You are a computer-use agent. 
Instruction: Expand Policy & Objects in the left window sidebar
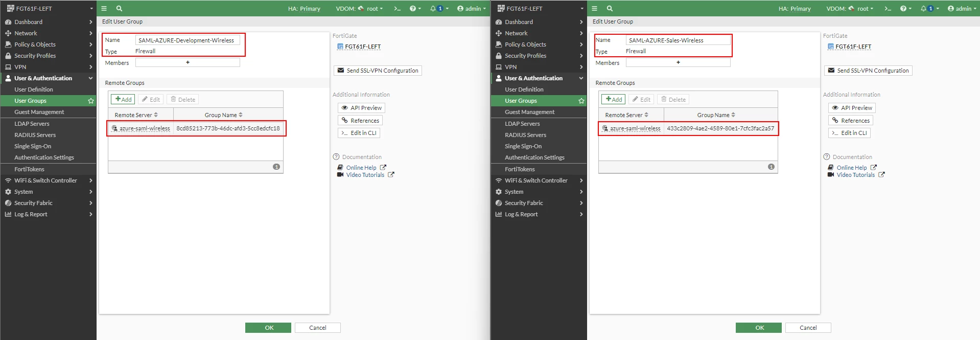48,44
